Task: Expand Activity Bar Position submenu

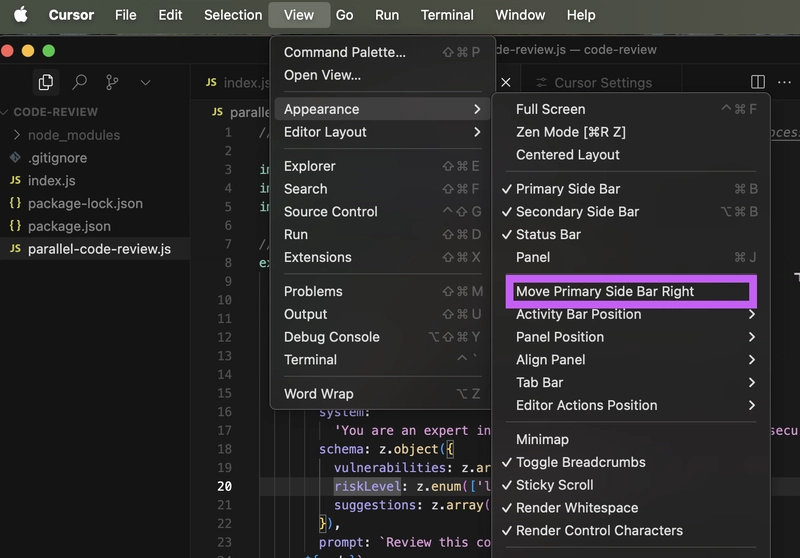Action: pyautogui.click(x=631, y=314)
